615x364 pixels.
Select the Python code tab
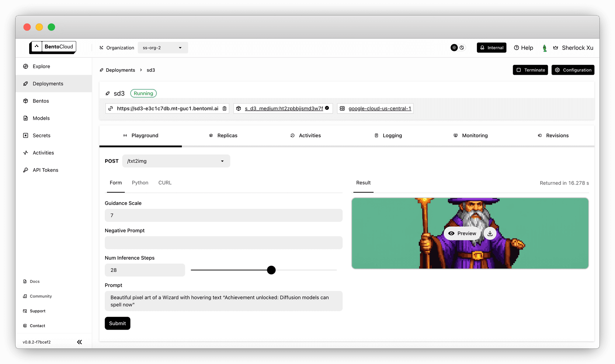click(x=140, y=182)
